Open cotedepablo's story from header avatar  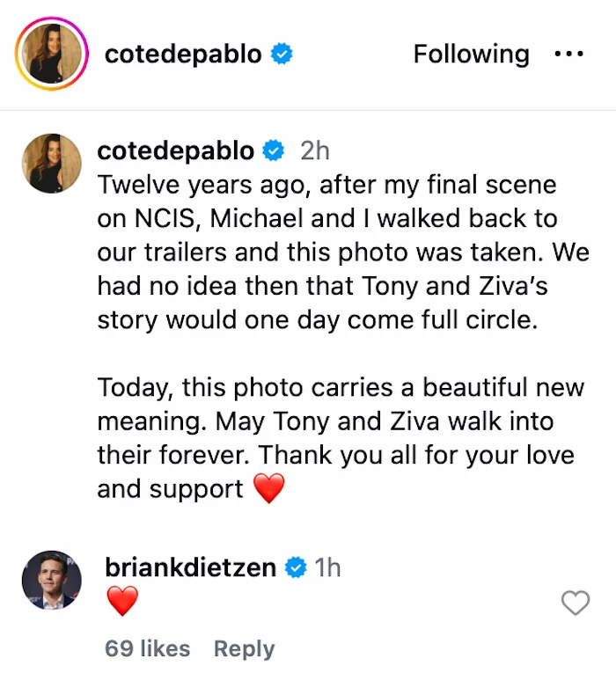point(51,55)
